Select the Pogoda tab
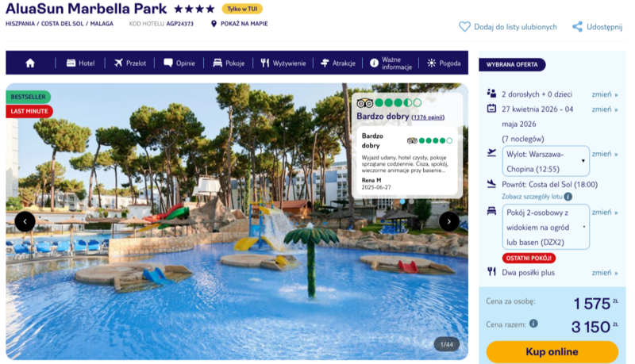This screenshot has width=635, height=364. [x=444, y=63]
